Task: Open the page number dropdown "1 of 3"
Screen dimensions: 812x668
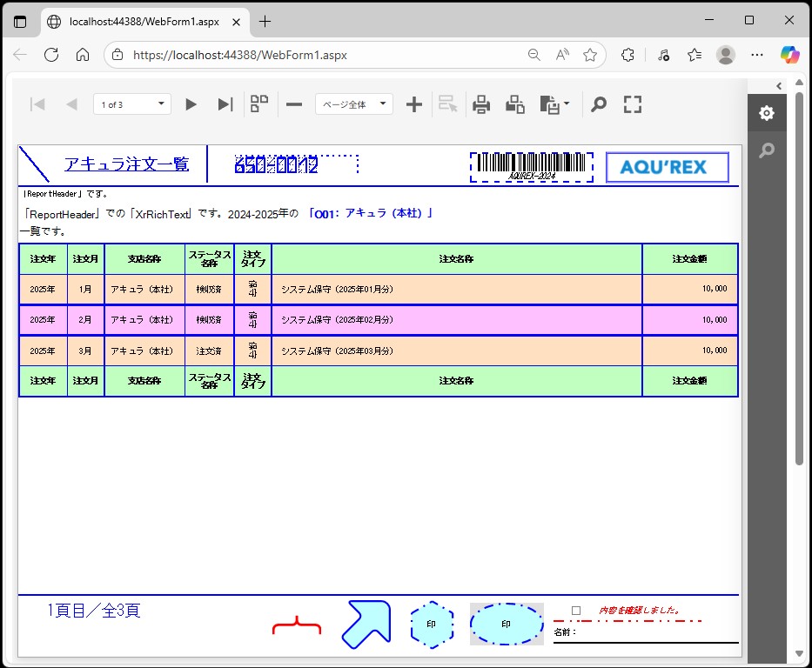Action: 132,104
